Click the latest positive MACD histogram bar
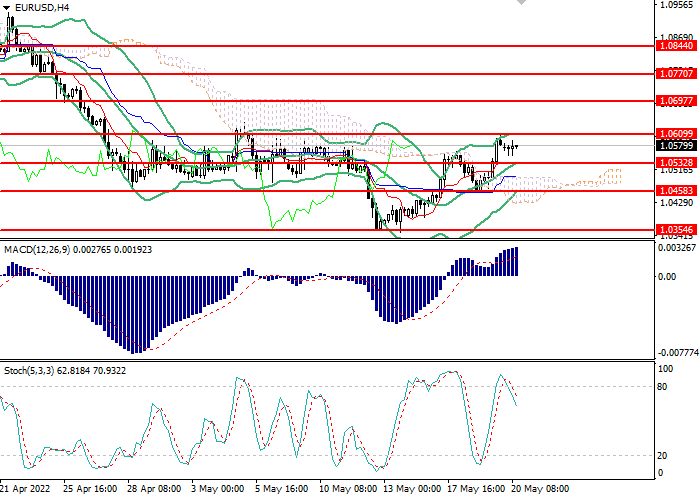The width and height of the screenshot is (700, 500). tap(517, 261)
